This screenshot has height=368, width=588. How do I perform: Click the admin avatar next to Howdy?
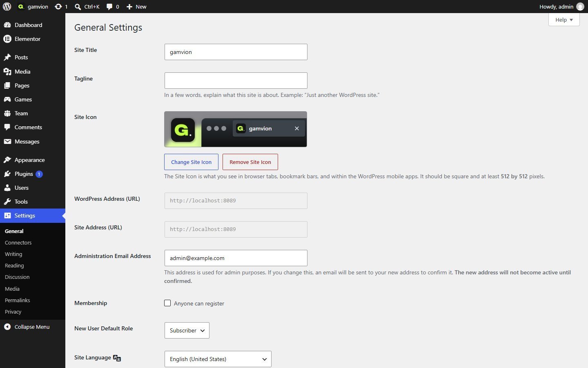pyautogui.click(x=580, y=7)
